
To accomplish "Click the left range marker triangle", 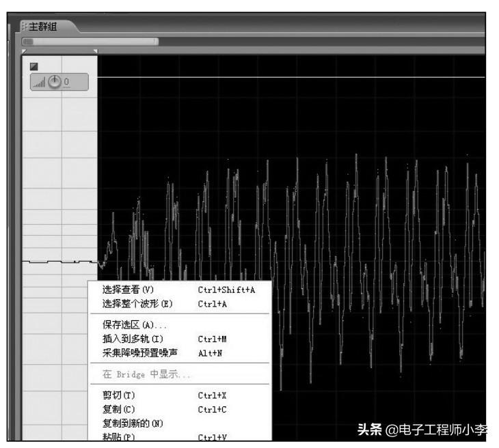I will [24, 51].
